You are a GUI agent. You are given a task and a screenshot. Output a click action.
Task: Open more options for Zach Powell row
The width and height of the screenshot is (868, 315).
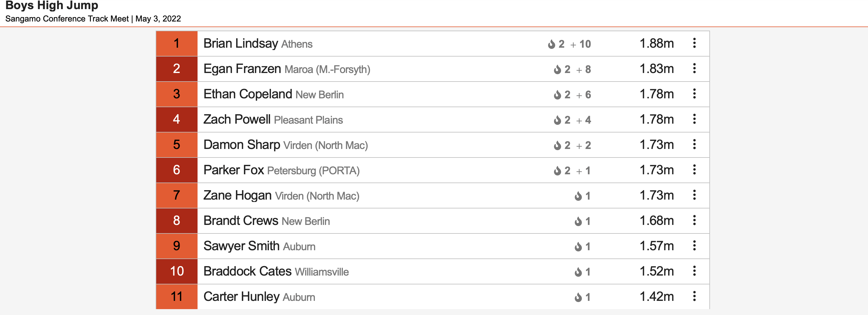tap(694, 119)
